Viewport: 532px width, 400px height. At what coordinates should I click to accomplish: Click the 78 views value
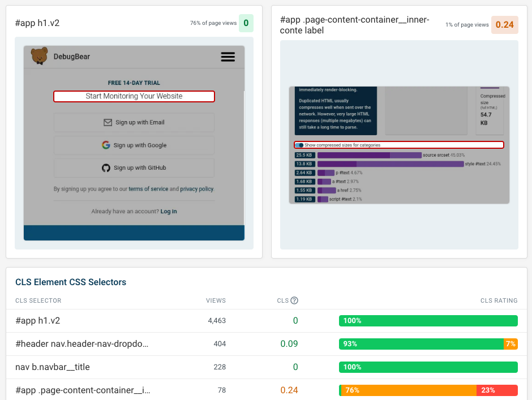click(x=222, y=390)
